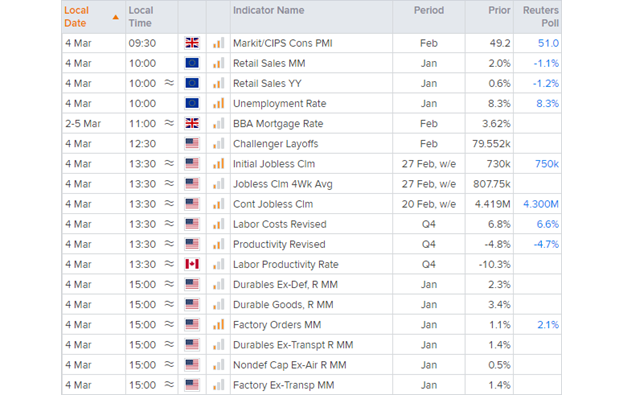Click importance bars icon for Initial Jobless Clm
Screen dimensions: 624x395
(218, 163)
